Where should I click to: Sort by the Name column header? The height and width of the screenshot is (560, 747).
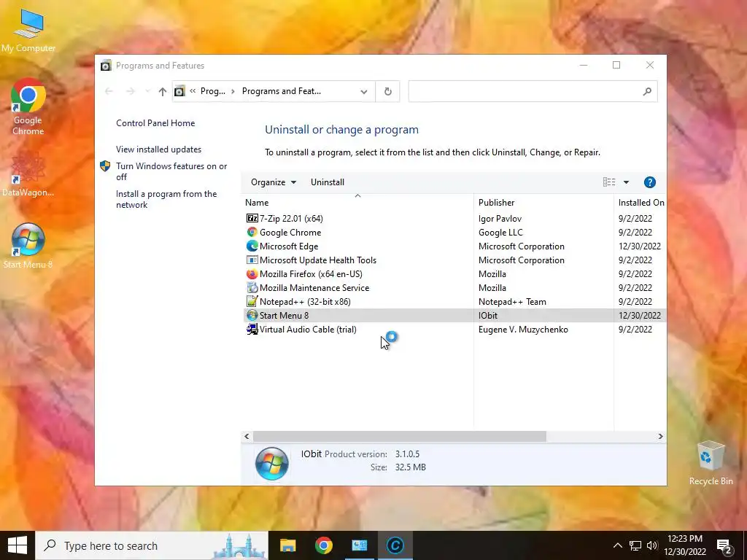[x=357, y=203]
